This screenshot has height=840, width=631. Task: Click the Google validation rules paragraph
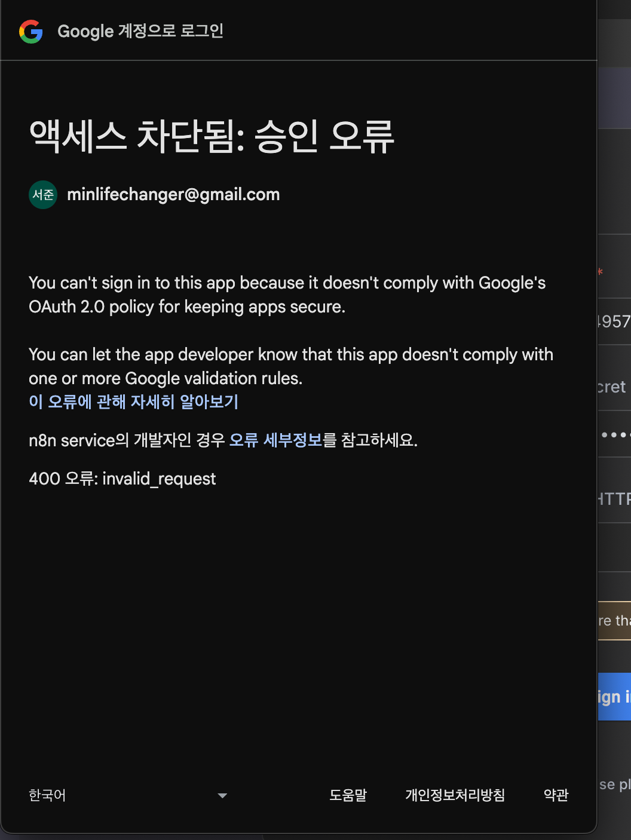(x=291, y=366)
